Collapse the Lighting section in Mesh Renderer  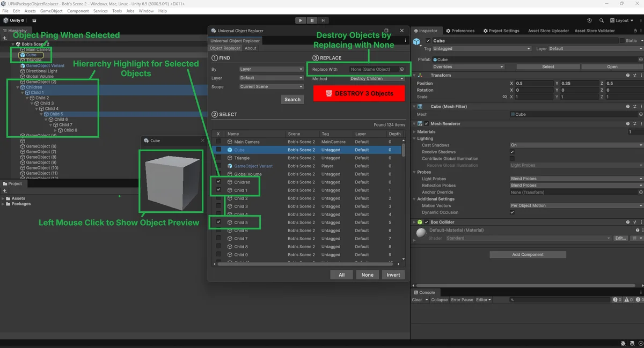click(414, 138)
